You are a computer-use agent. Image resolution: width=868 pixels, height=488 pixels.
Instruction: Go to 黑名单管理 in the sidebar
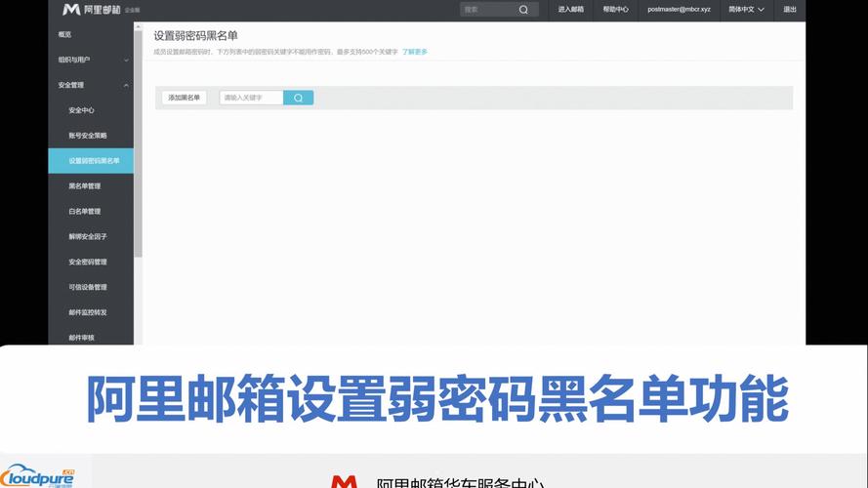point(85,186)
